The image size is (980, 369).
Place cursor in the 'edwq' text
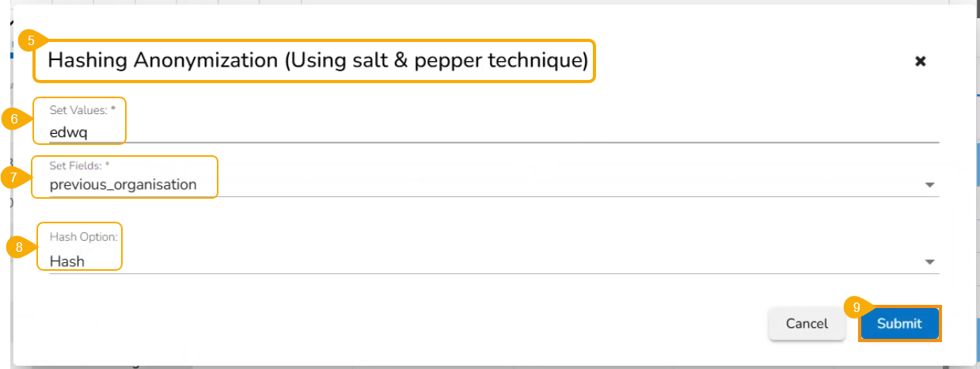point(68,133)
